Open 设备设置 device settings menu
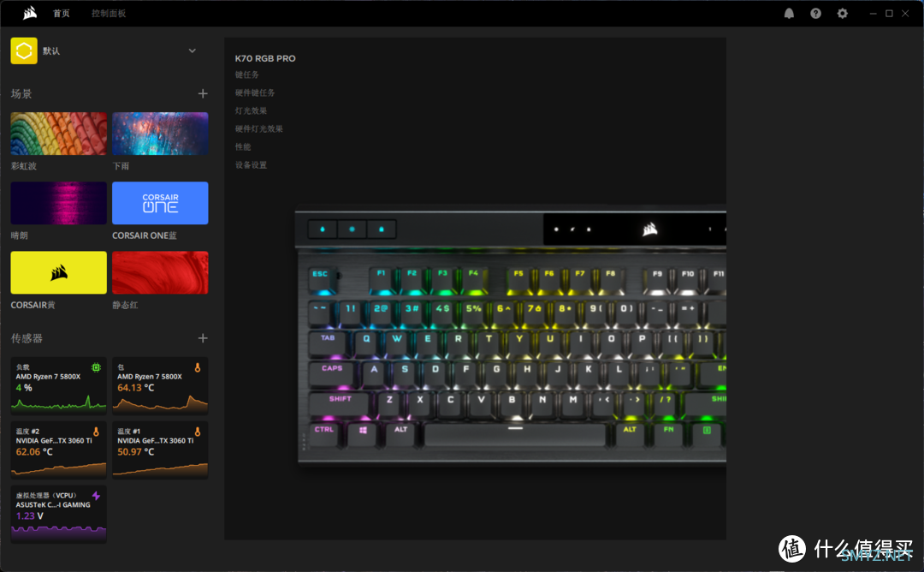This screenshot has height=572, width=924. coord(251,165)
